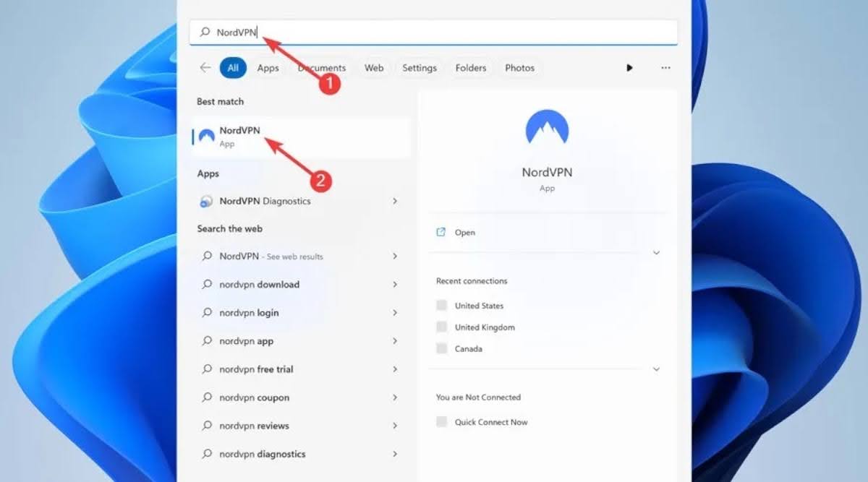
Task: Expand the NordVPN Diagnostics result chevron
Action: tap(395, 202)
